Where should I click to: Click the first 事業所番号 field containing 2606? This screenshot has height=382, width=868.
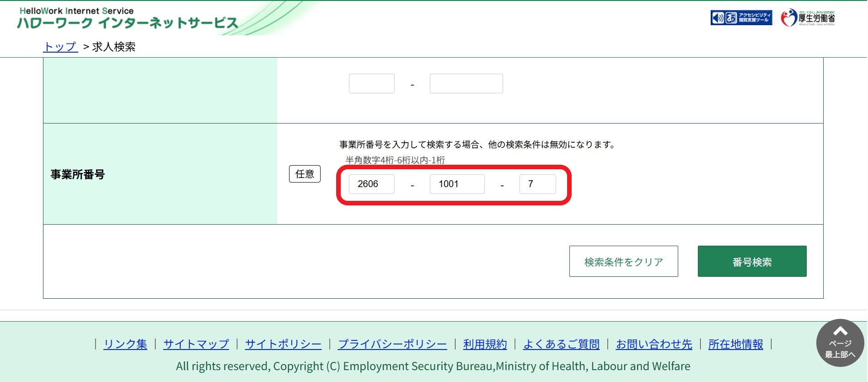point(371,184)
